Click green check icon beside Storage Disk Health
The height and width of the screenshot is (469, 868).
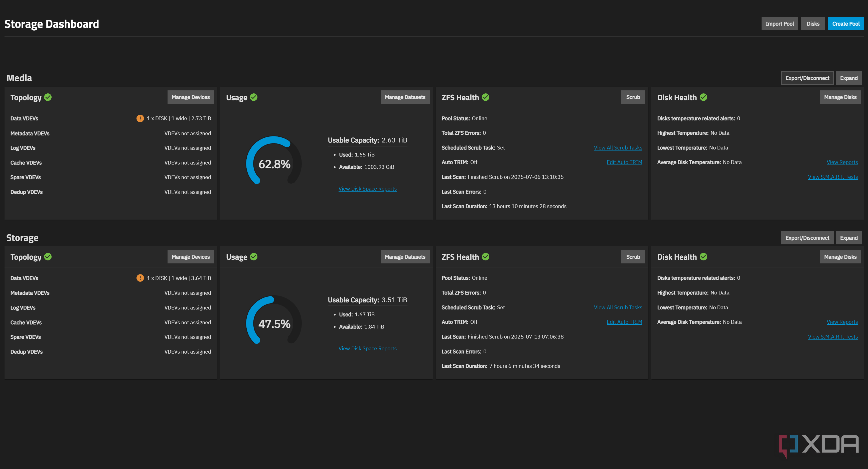[703, 257]
